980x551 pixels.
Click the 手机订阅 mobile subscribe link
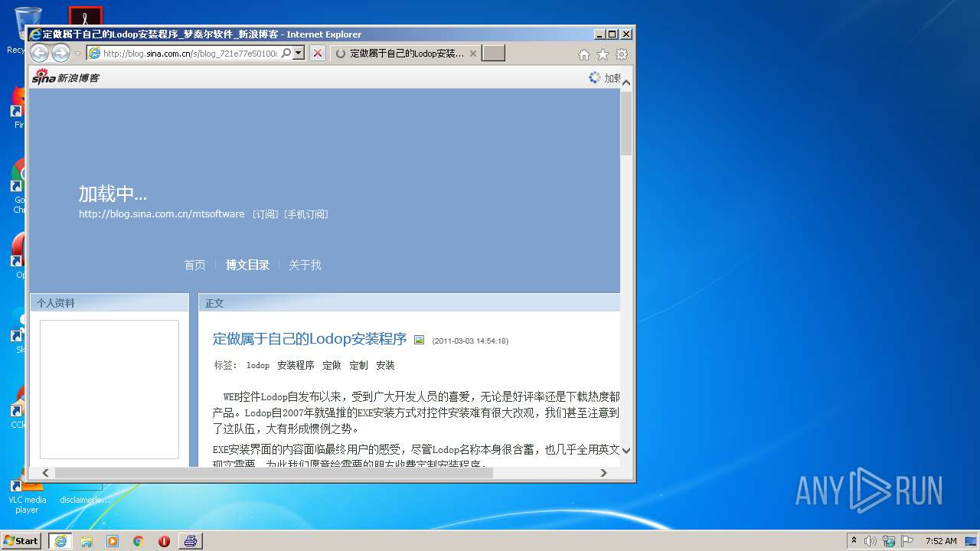pyautogui.click(x=306, y=214)
